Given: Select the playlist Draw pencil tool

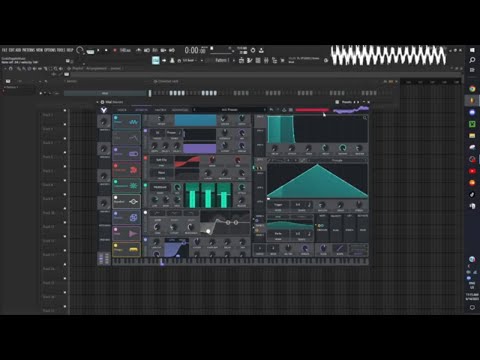Looking at the screenshot, I should tap(19, 68).
